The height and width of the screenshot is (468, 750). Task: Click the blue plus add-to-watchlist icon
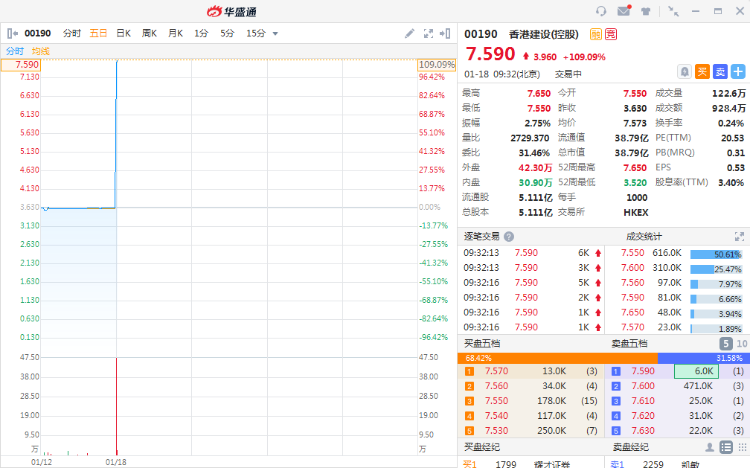point(738,72)
